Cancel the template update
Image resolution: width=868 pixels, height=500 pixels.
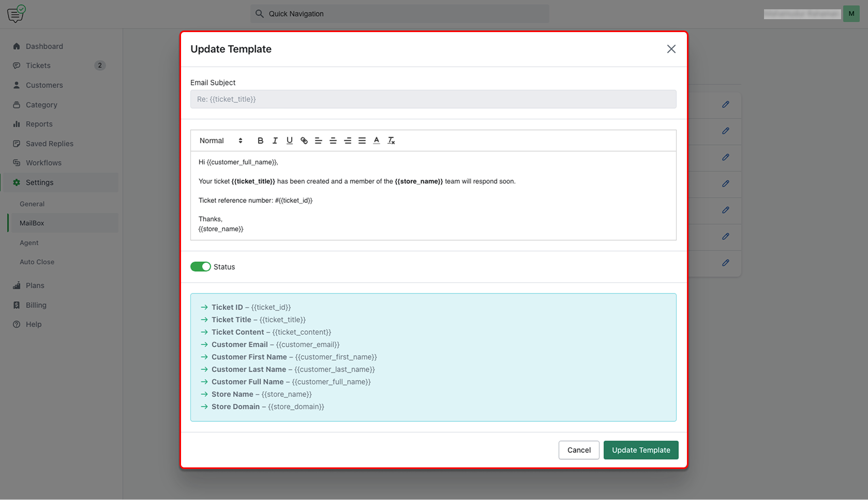(579, 450)
